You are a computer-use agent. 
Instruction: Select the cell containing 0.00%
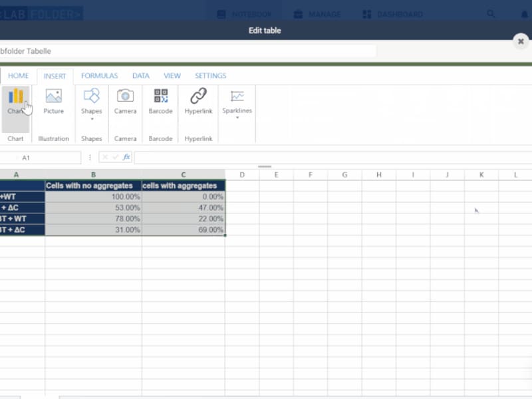tap(184, 196)
